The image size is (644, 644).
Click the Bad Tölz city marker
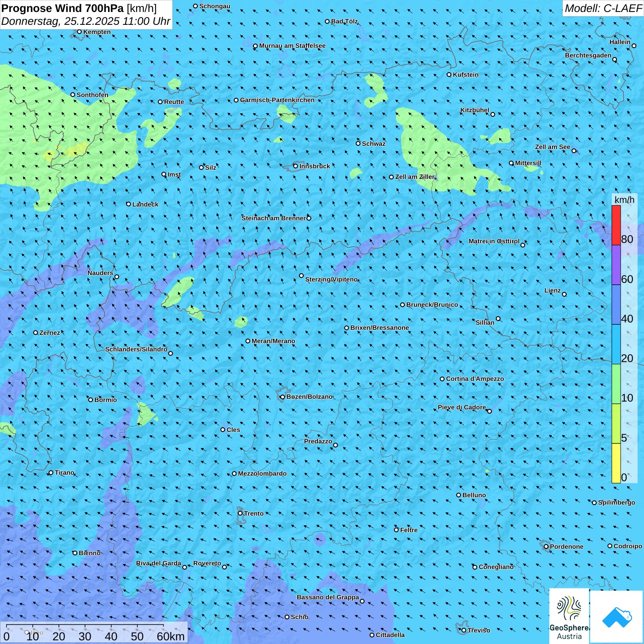pyautogui.click(x=328, y=21)
